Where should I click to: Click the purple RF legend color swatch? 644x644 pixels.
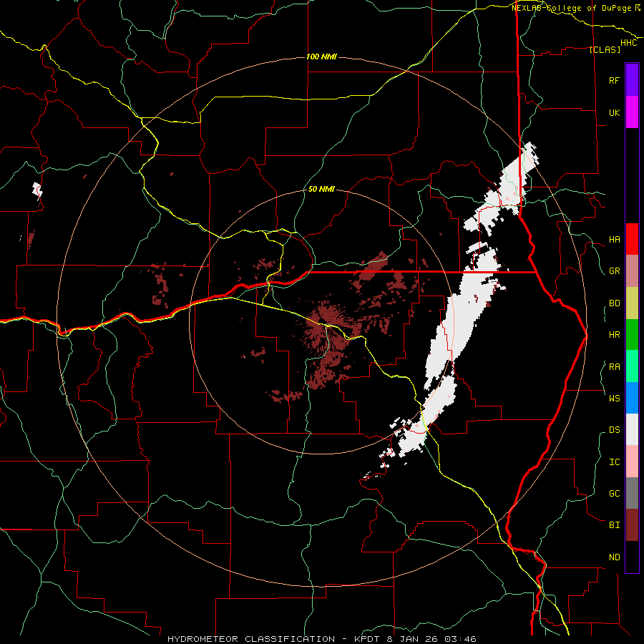pyautogui.click(x=632, y=80)
